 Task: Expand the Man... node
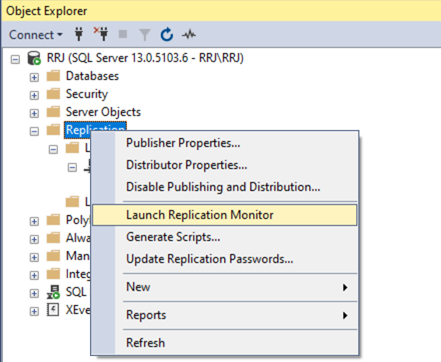34,257
